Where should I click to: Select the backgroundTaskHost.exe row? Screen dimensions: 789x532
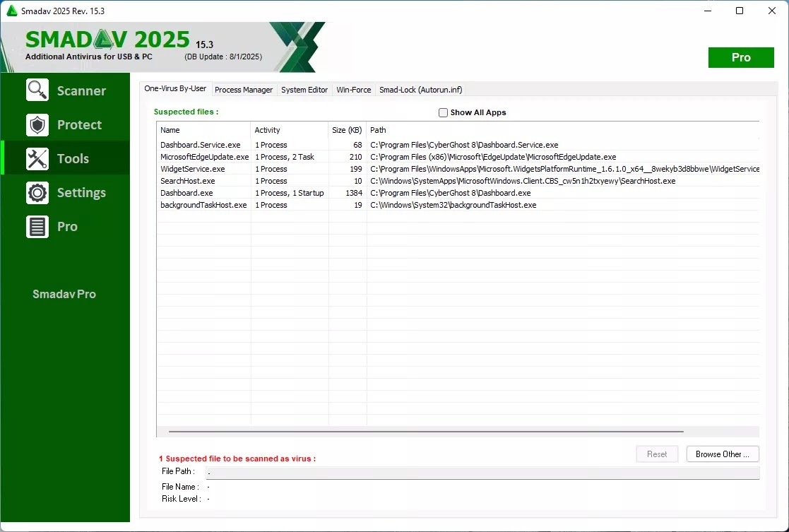click(458, 206)
